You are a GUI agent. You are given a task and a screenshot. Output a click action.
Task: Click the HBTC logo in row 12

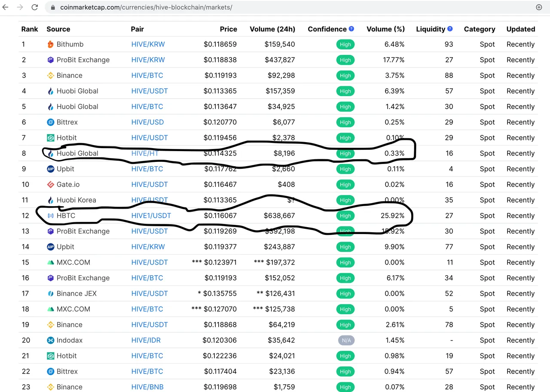click(x=50, y=216)
